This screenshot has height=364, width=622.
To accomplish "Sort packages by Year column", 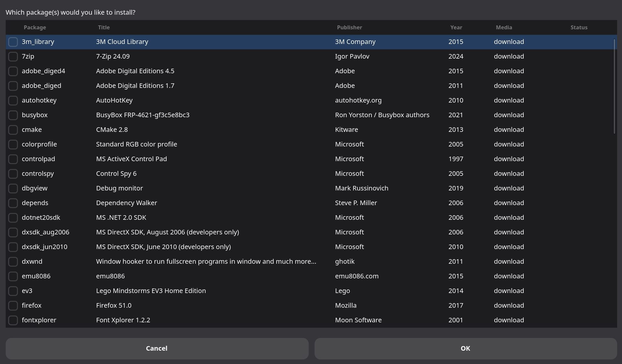I will pos(456,28).
